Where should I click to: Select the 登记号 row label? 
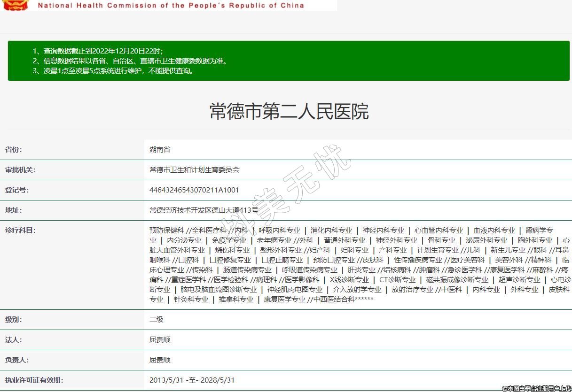17,190
